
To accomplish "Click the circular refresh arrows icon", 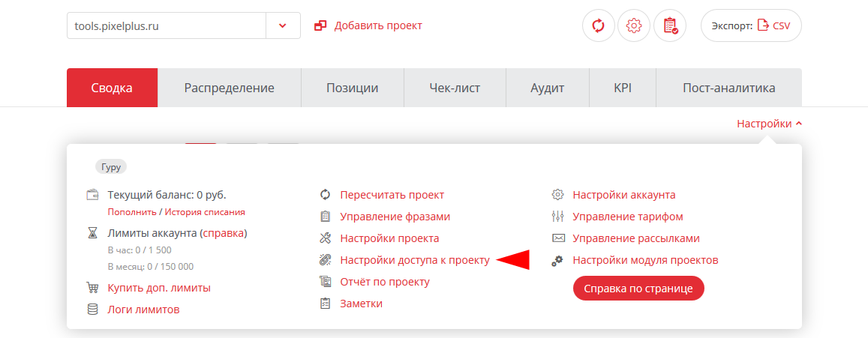I will coord(598,25).
